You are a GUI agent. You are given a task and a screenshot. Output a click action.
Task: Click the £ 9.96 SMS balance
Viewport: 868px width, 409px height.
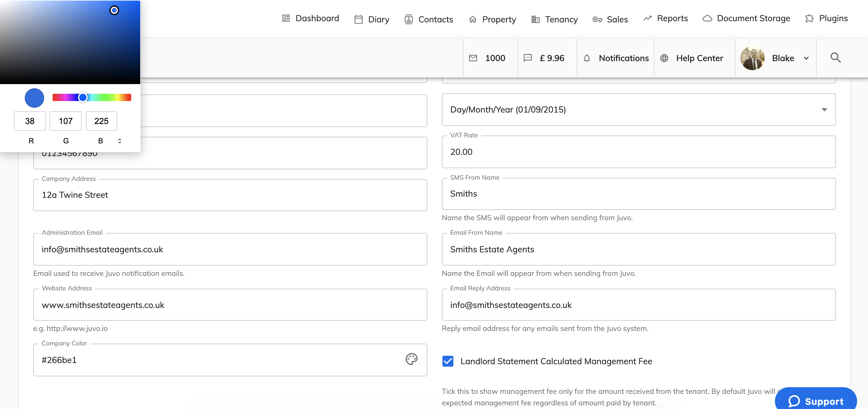(547, 58)
